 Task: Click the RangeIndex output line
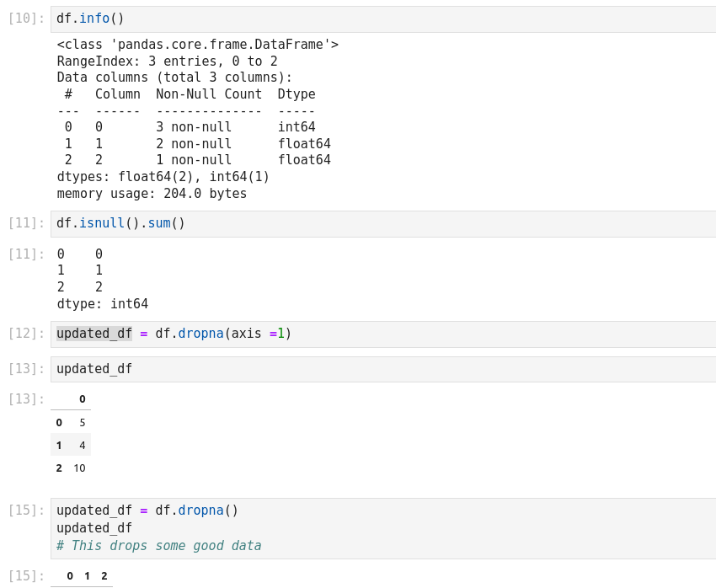click(x=167, y=61)
